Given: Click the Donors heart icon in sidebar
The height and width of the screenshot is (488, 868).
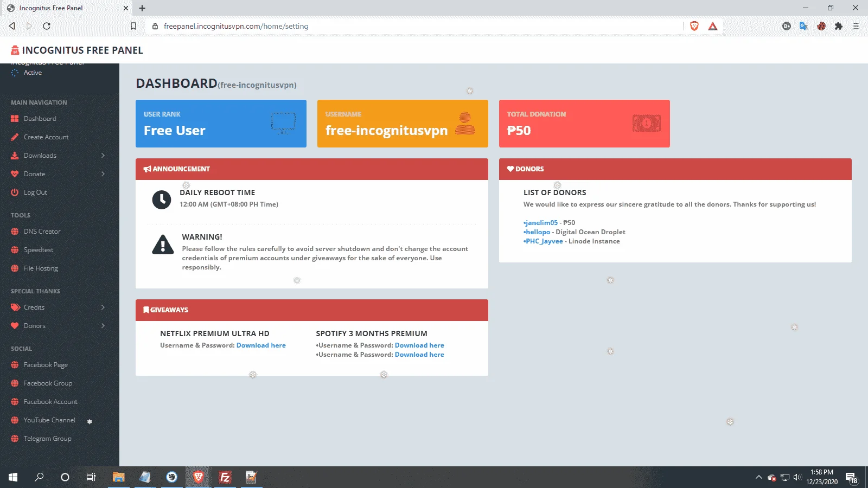Looking at the screenshot, I should tap(15, 326).
